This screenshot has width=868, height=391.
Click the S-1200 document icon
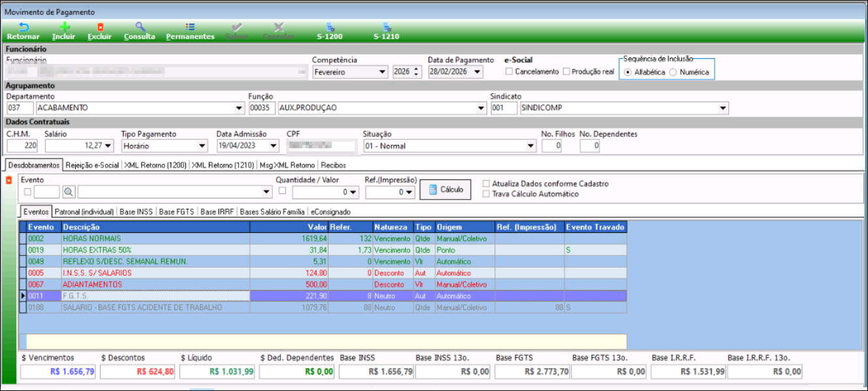coord(330,27)
